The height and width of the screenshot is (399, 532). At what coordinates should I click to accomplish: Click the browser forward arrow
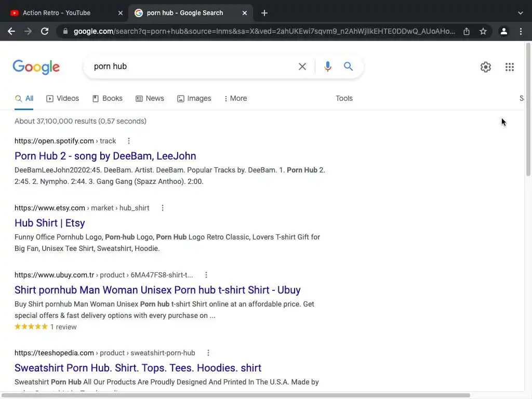(x=28, y=31)
